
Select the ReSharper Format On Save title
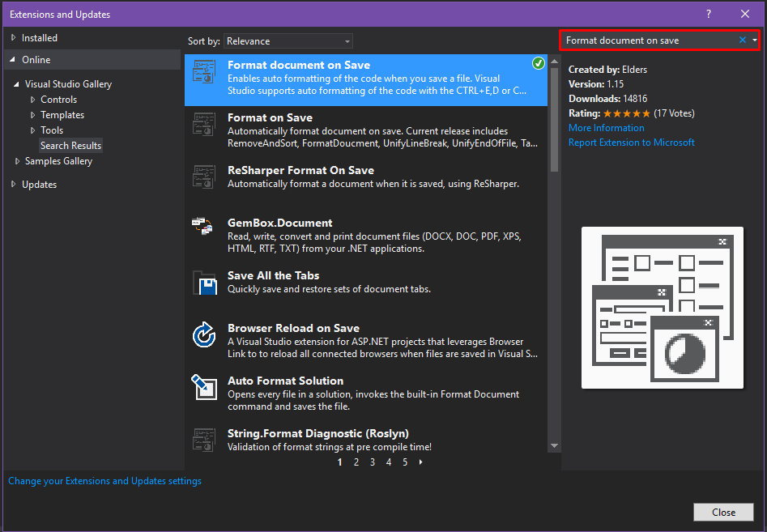coord(300,170)
